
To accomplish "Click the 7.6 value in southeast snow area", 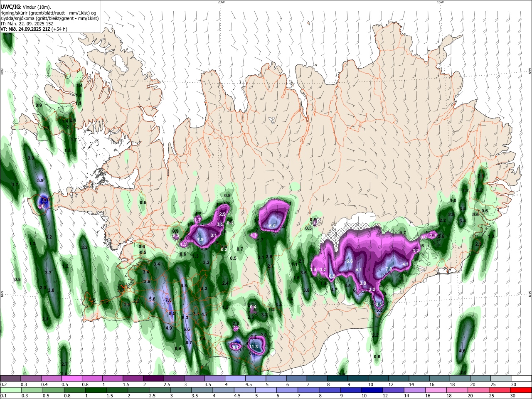I will point(389,269).
